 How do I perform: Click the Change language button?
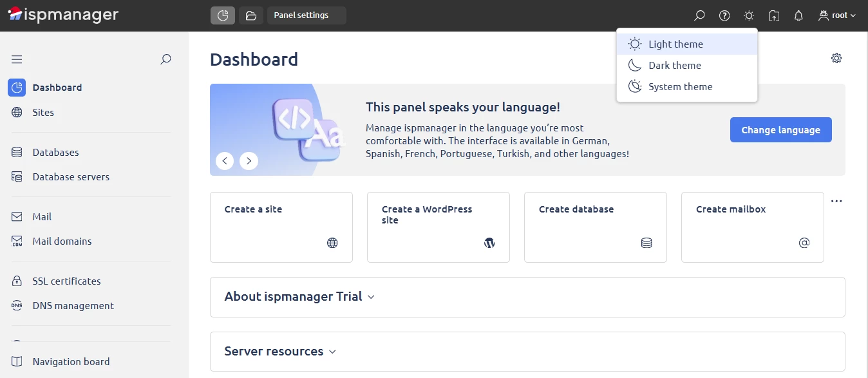pos(780,129)
